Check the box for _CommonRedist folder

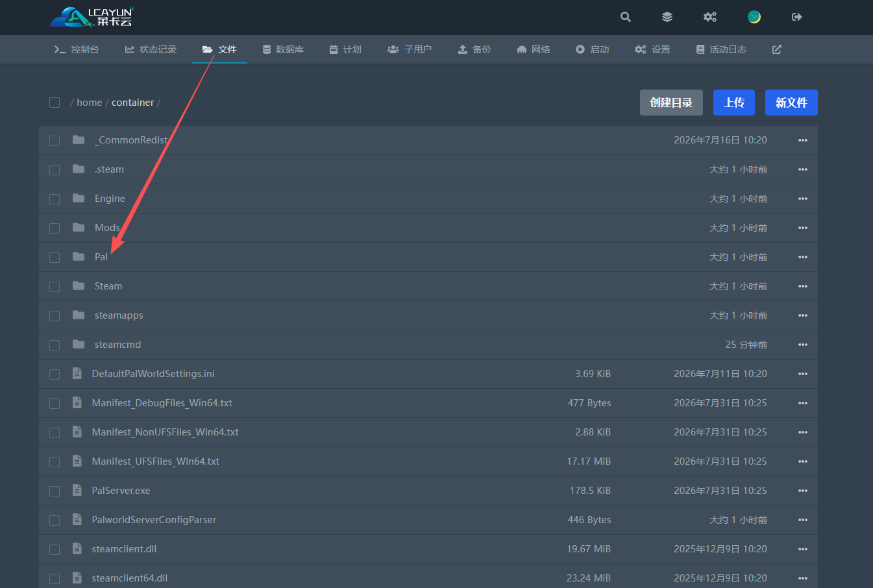[x=55, y=141]
